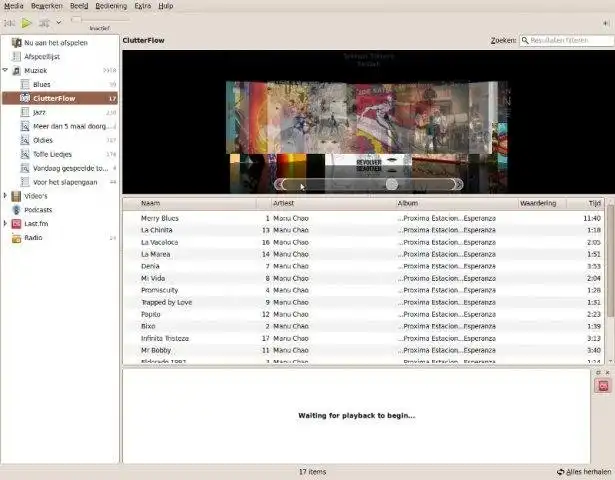
Task: Click the seek slider in the toolbar
Action: pos(100,19)
